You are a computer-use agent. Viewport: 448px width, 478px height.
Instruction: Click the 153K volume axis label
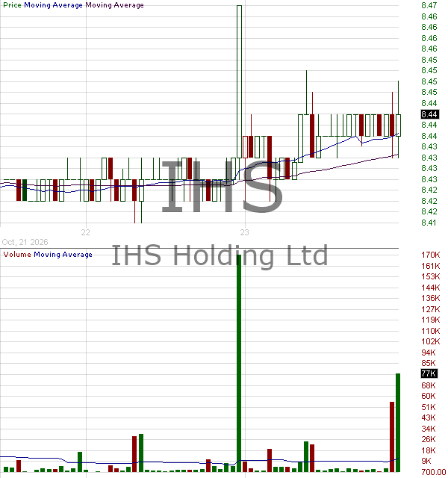431,276
